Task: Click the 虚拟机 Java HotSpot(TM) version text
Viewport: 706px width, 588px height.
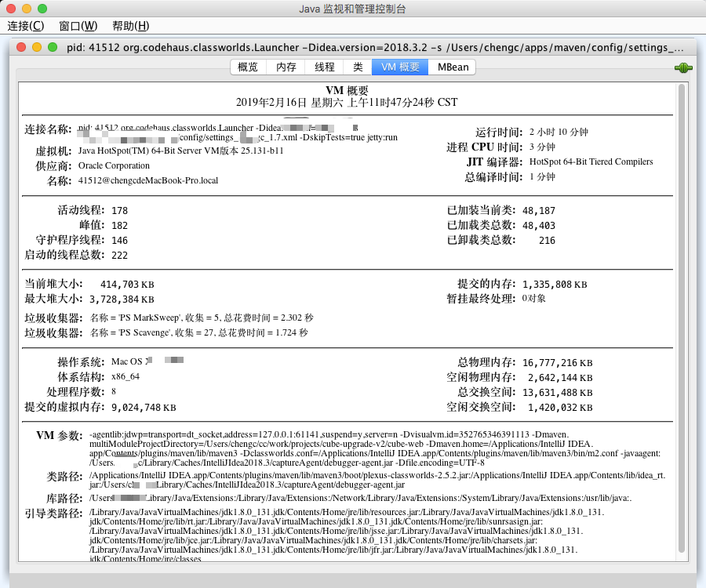Action: click(181, 151)
